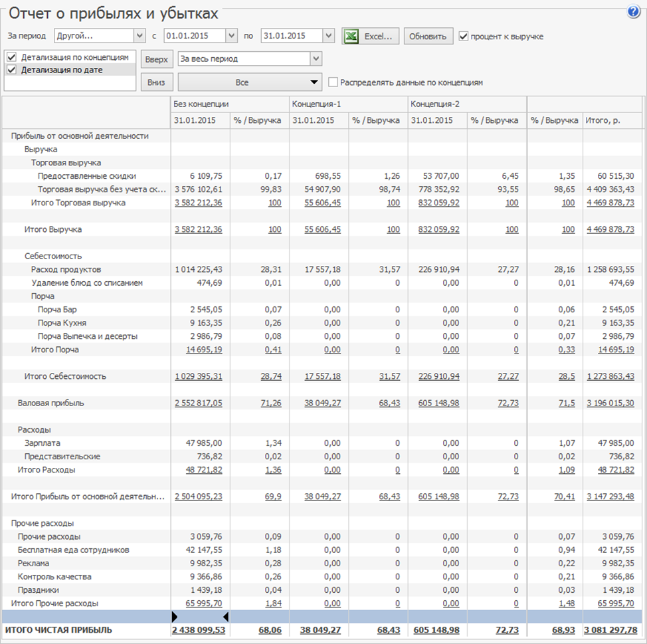This screenshot has width=647, height=644.
Task: Open ИТОГО ЧИСТАЯ ПРИБЫЛЬ value 2 438 099,53
Action: (x=199, y=631)
